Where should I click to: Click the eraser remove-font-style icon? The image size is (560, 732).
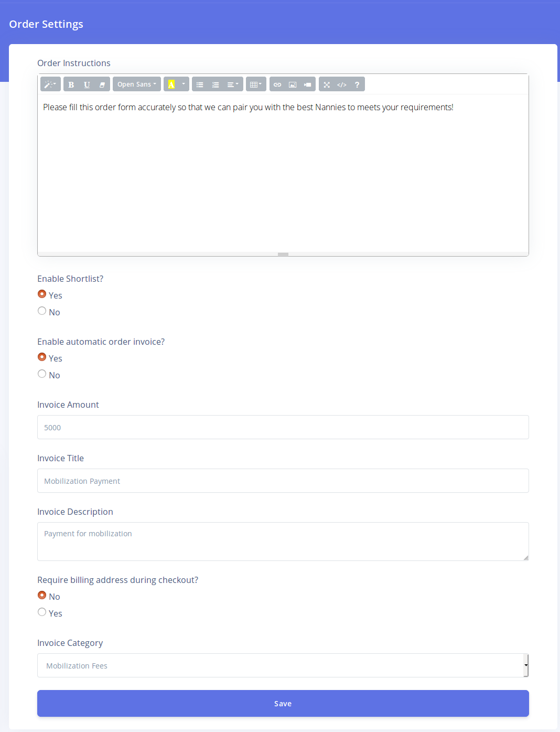click(102, 84)
